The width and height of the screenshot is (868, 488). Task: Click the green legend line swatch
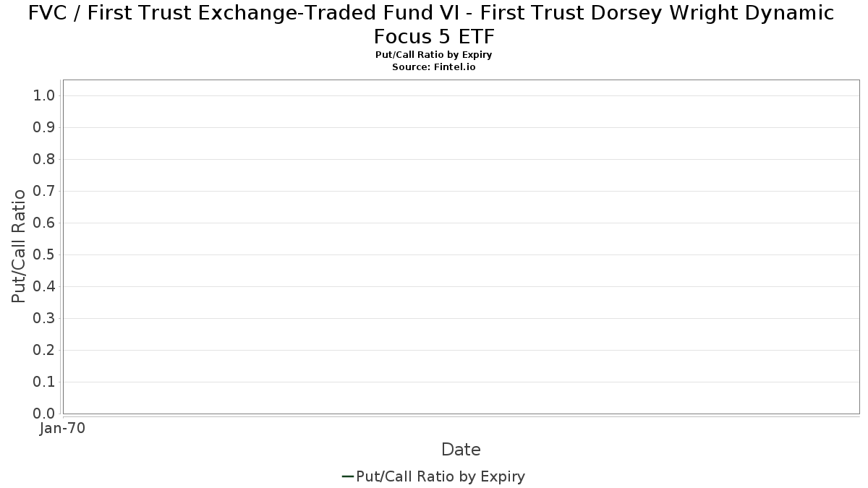click(x=347, y=476)
